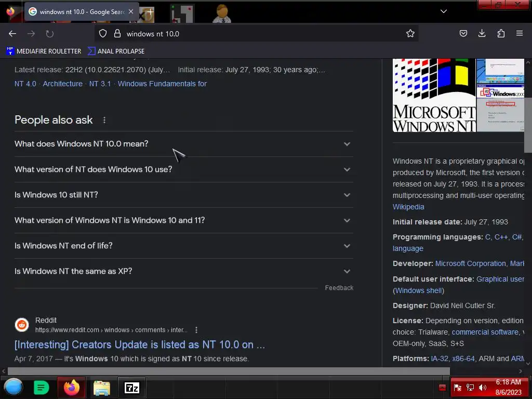
Task: Click the vertical scrollbar thumb
Action: (528, 126)
